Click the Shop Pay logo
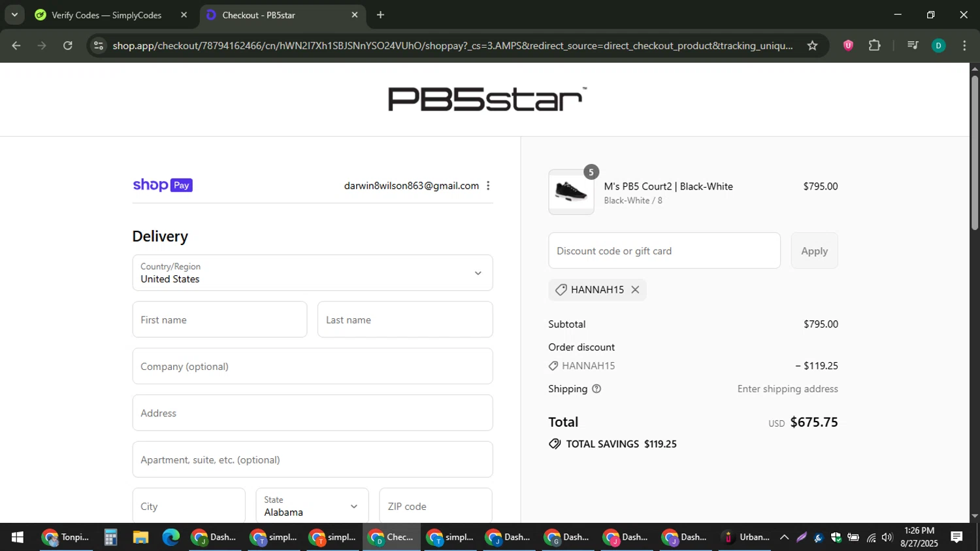Screen dimensions: 980x551 (x=163, y=185)
